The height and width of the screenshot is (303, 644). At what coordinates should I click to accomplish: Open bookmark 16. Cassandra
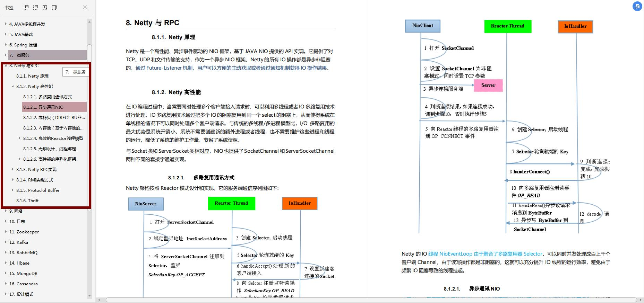[23, 284]
